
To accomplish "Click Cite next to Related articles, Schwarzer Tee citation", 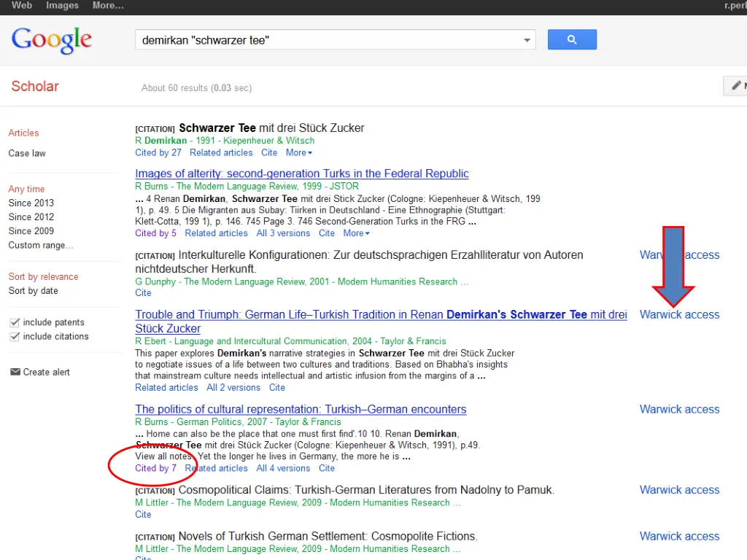I will (269, 153).
